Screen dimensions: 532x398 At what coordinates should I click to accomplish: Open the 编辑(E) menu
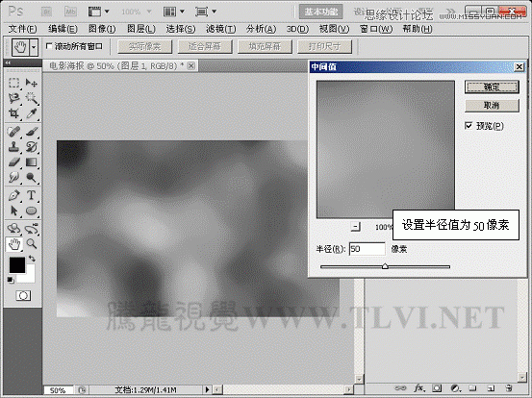(x=63, y=29)
